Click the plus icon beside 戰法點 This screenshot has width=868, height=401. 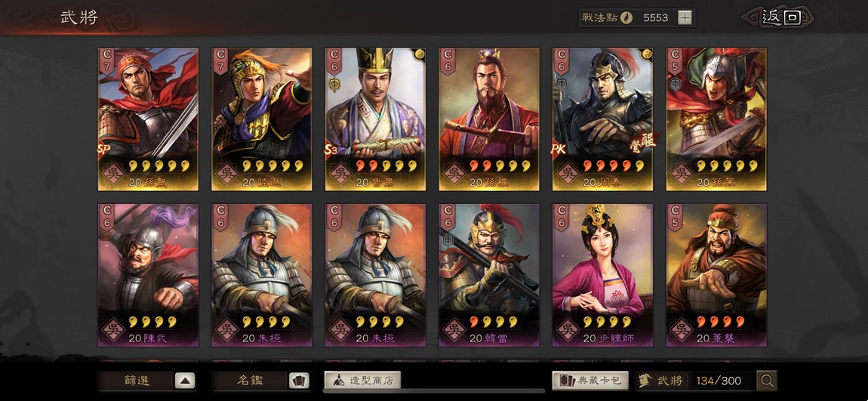click(x=685, y=17)
